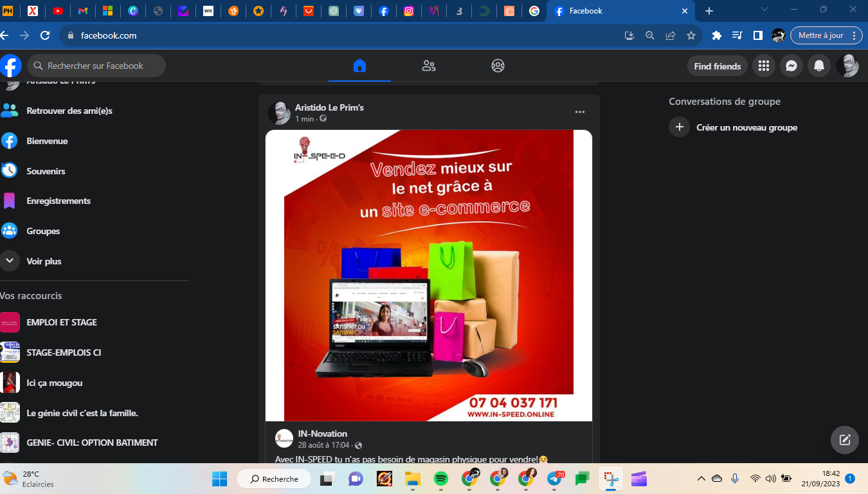
Task: Open Enregistrements saved items
Action: point(59,201)
